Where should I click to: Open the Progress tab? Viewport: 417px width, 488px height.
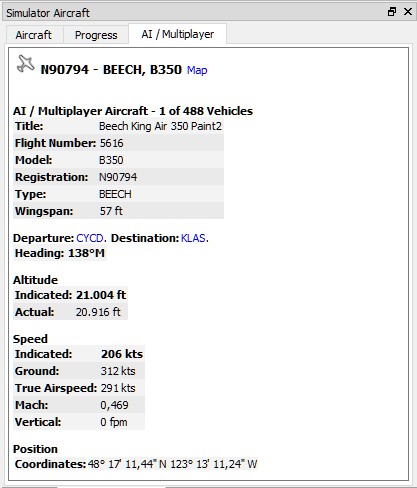point(96,35)
